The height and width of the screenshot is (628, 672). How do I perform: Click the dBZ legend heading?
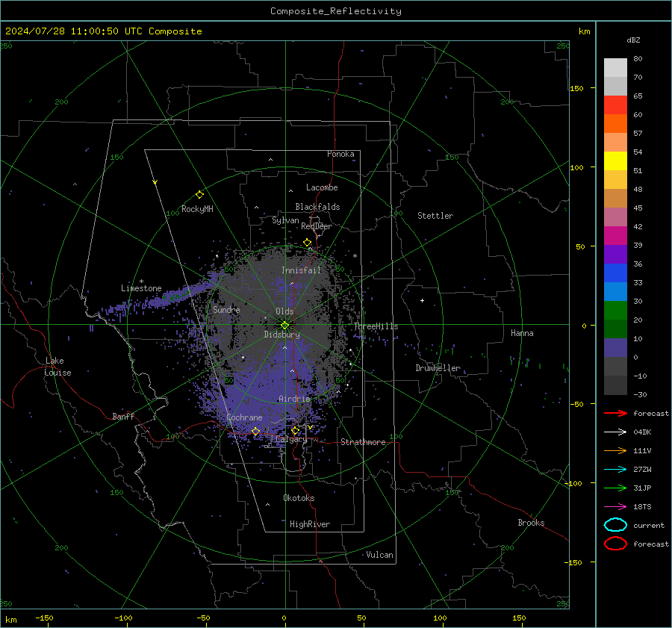[x=633, y=40]
